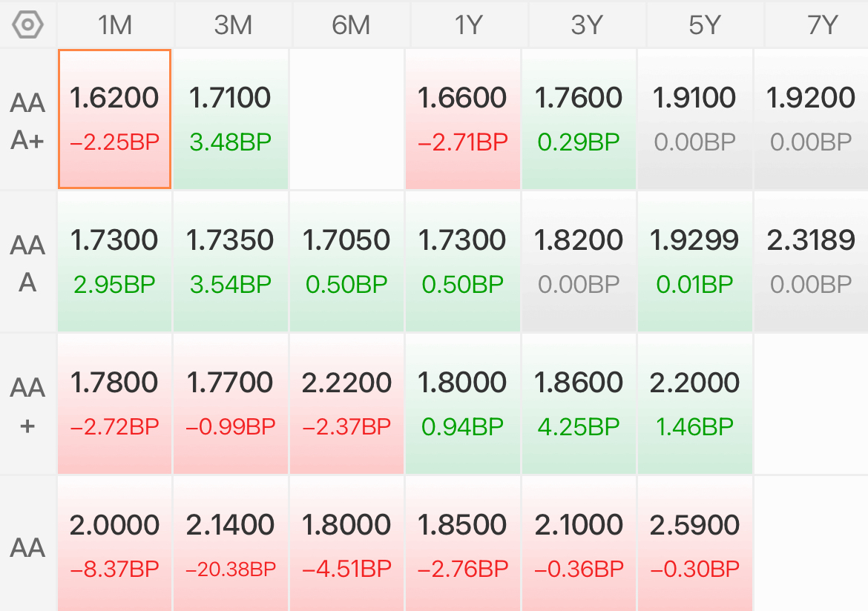The height and width of the screenshot is (611, 868).
Task: Select the 1Y column header
Action: coord(469,25)
